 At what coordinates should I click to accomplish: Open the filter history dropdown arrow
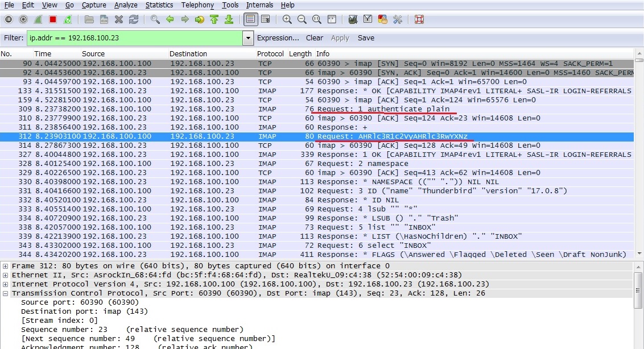(247, 38)
